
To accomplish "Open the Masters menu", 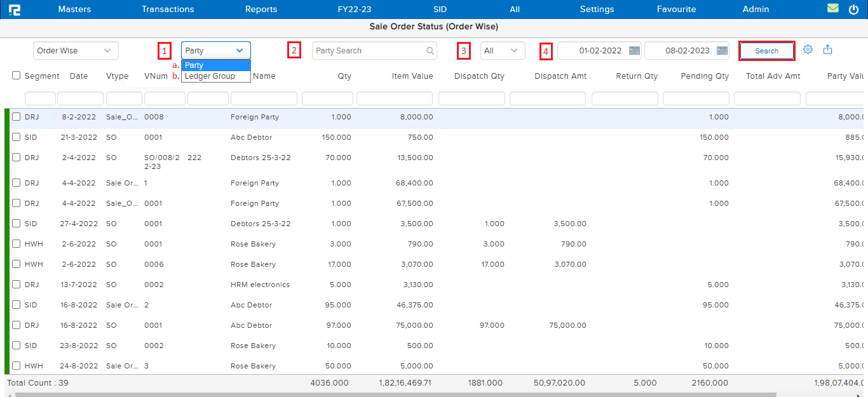I will (x=74, y=9).
